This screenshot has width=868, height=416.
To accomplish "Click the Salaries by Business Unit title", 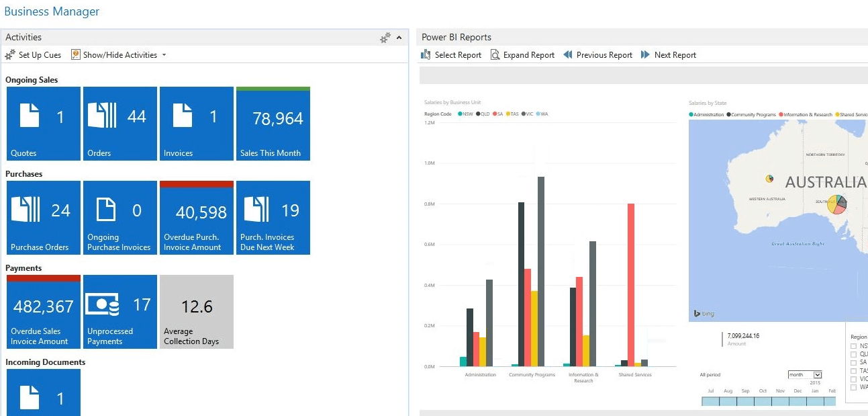I will click(x=452, y=103).
